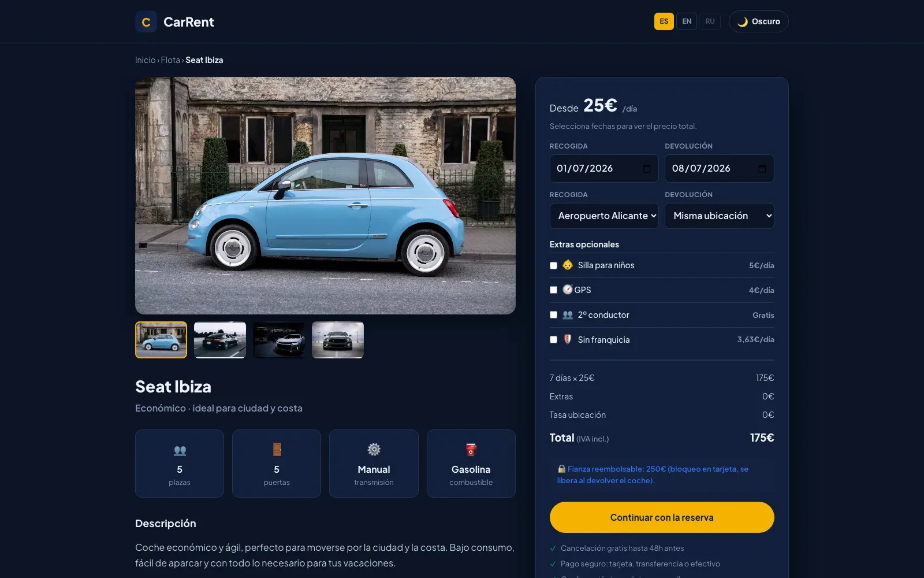Click 'Seat Ibiza' in the breadcrumb
The width and height of the screenshot is (924, 578).
(204, 60)
